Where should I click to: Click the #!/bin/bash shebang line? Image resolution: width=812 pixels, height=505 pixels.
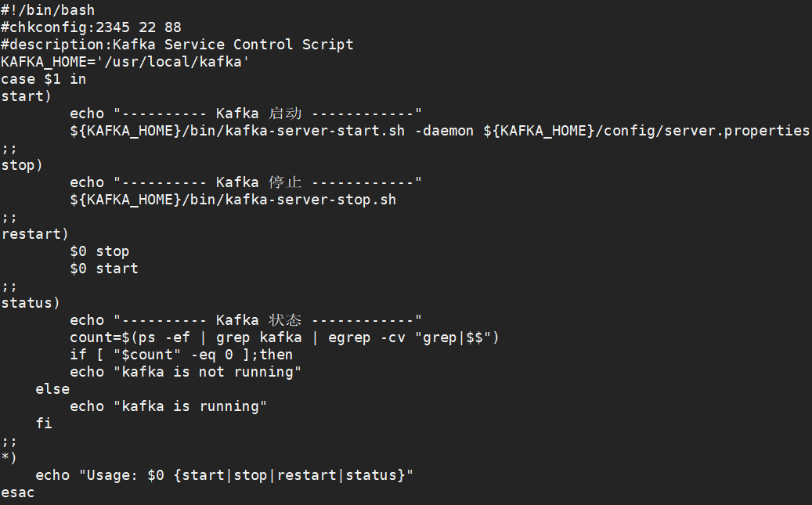point(48,10)
